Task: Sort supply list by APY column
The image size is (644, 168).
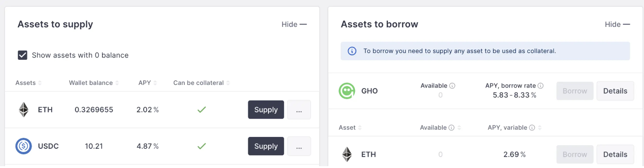Action: [x=147, y=83]
